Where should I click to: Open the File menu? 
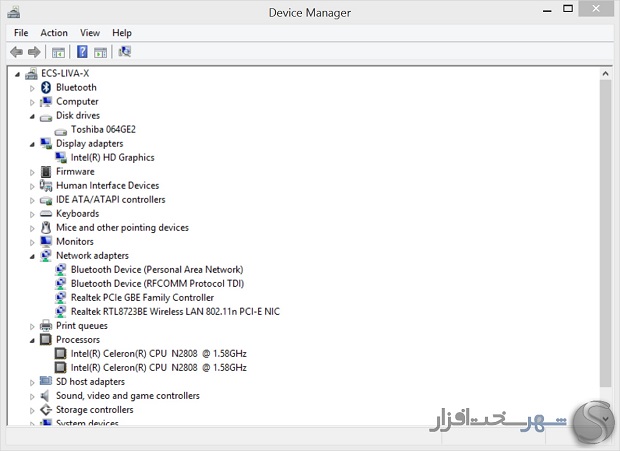click(21, 33)
